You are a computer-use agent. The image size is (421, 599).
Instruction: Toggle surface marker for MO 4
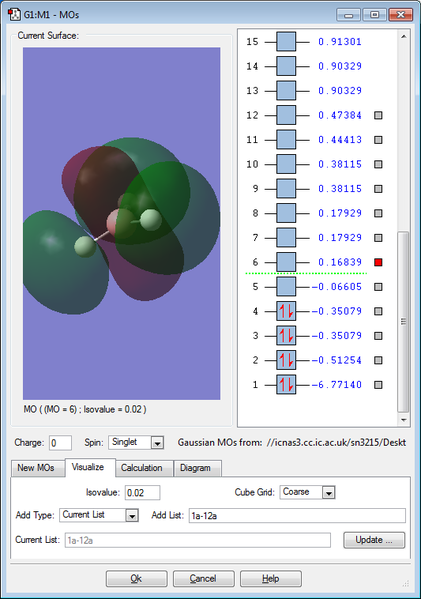(378, 311)
